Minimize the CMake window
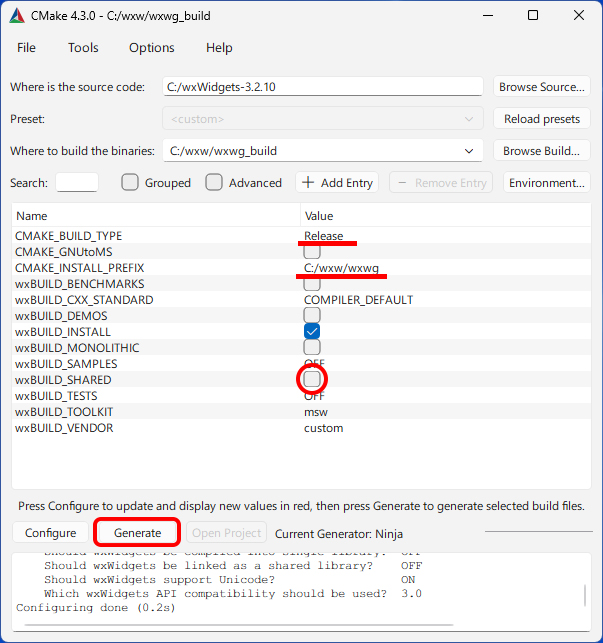 point(488,16)
